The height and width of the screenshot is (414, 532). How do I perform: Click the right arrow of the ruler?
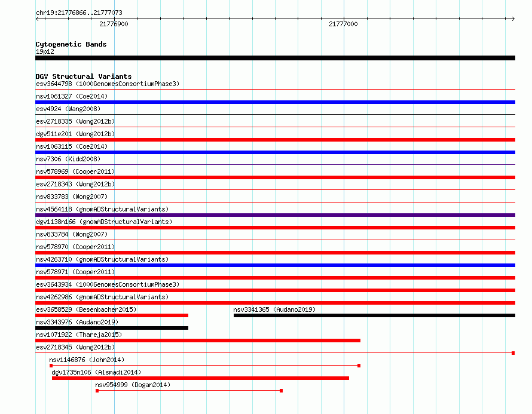[513, 19]
